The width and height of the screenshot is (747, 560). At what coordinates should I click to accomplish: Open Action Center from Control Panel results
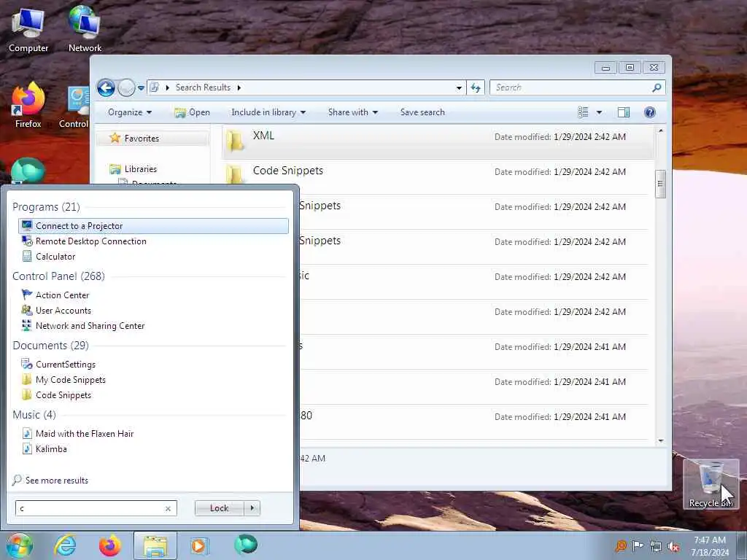[153, 295]
